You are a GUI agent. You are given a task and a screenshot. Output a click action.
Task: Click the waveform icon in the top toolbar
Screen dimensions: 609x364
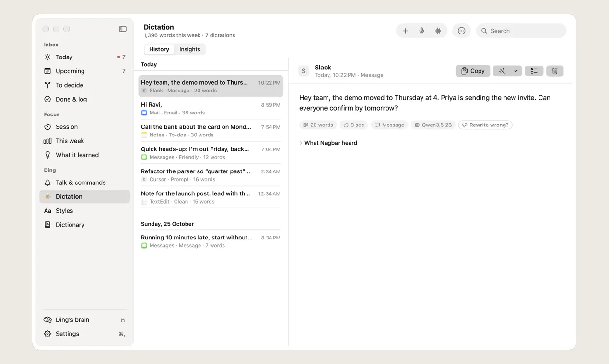tap(438, 31)
